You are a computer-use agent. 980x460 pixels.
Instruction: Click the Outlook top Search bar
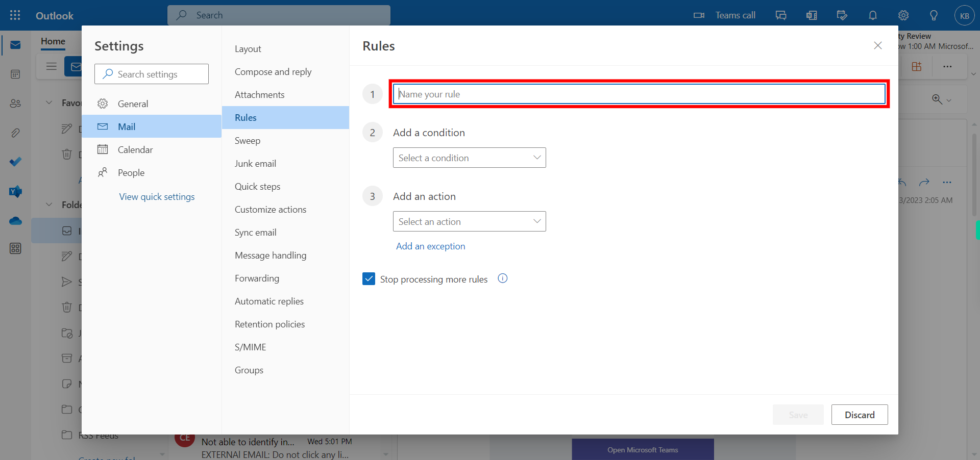coord(279,15)
